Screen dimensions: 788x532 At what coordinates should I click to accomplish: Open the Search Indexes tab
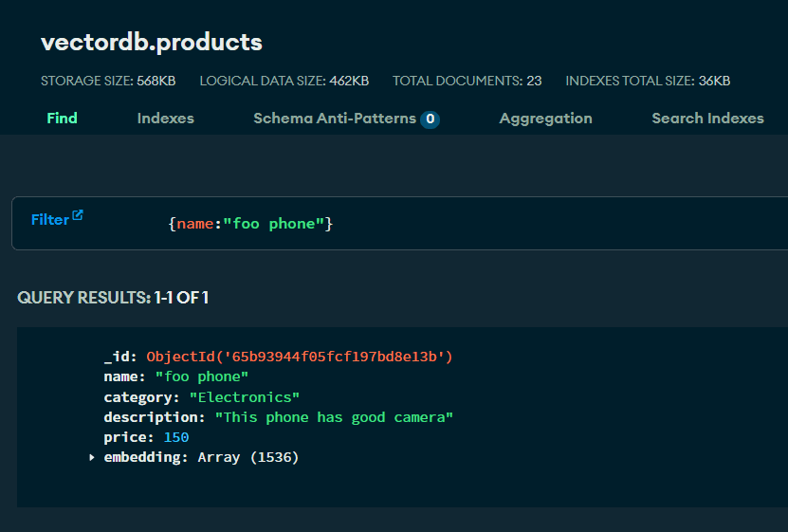(x=707, y=119)
